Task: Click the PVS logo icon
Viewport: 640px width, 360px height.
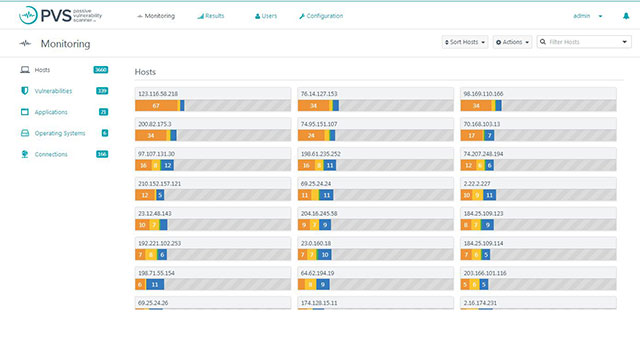Action: [28, 16]
